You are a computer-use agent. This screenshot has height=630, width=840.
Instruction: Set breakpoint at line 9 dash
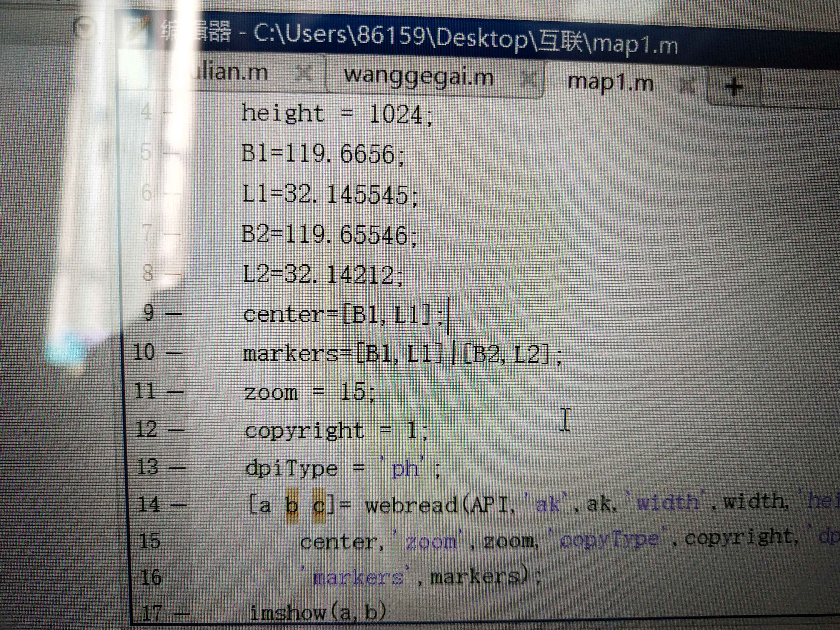tap(174, 314)
